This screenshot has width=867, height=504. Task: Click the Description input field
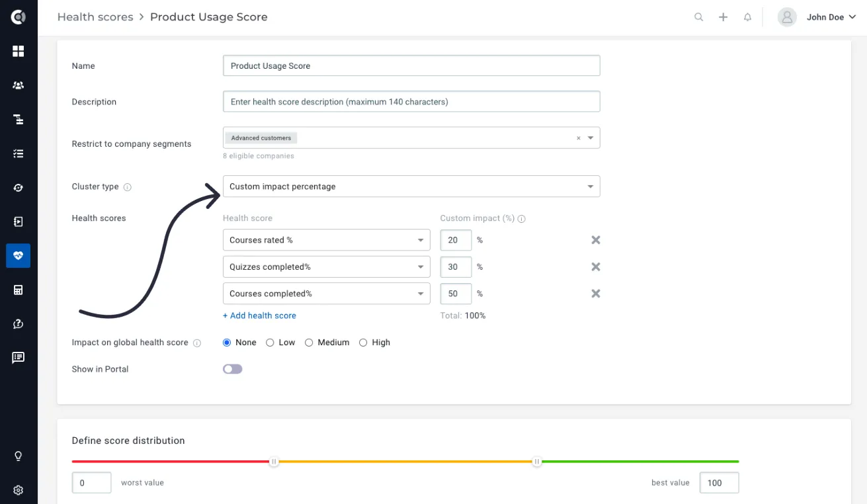point(411,102)
